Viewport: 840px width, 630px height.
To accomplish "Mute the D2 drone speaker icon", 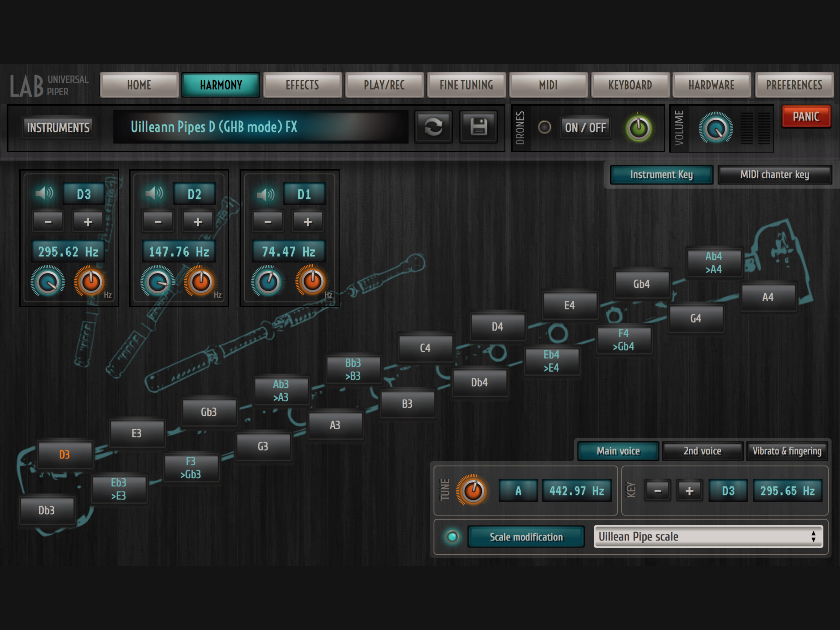I will point(154,194).
